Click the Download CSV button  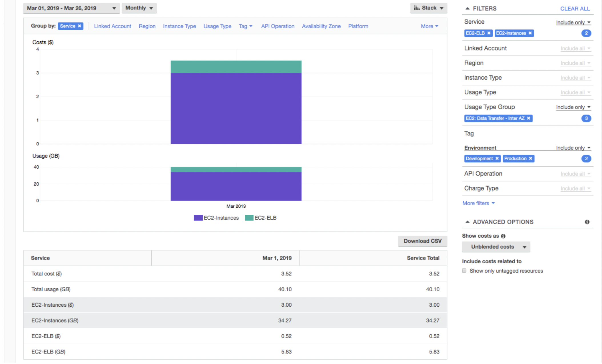pos(422,241)
